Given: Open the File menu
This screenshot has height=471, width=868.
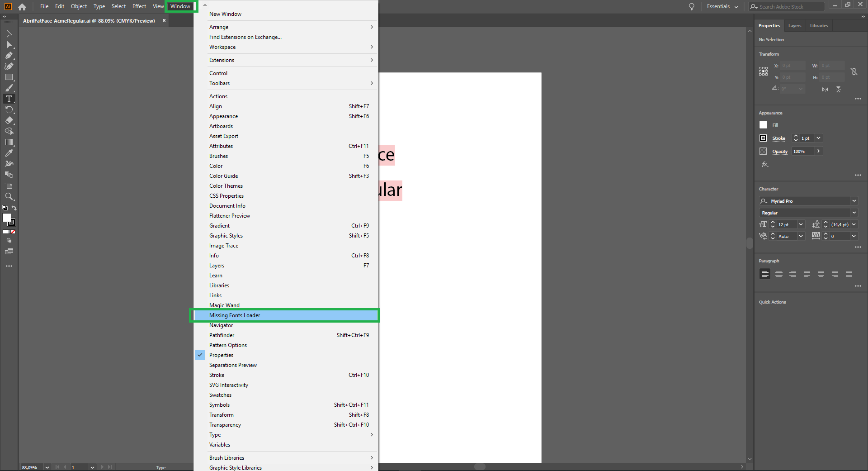Looking at the screenshot, I should click(x=44, y=6).
